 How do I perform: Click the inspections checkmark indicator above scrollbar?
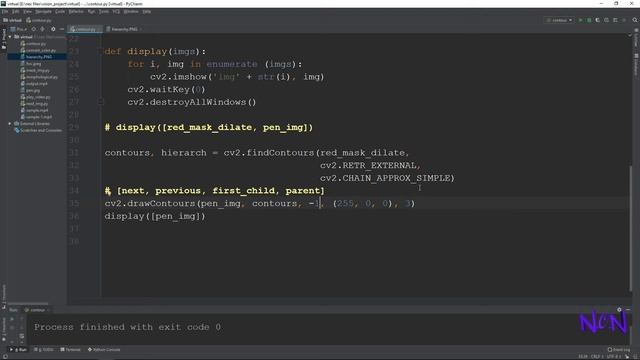pos(630,36)
